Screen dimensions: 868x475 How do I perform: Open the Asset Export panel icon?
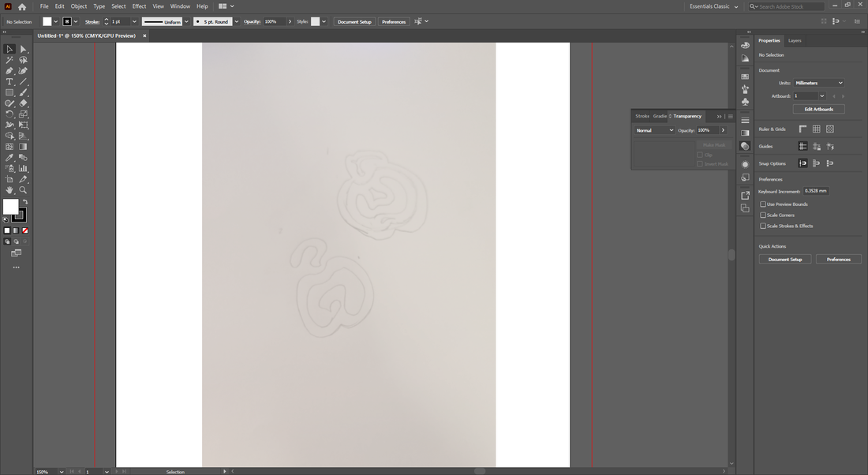(x=745, y=196)
